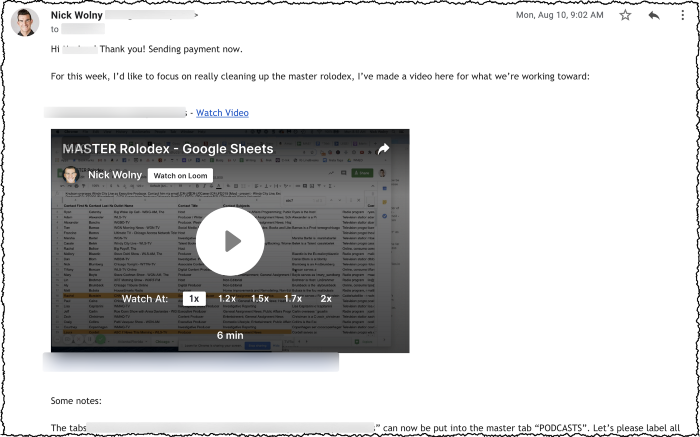Click the sender name Nick Wolny
This screenshot has width=700, height=437.
pyautogui.click(x=77, y=15)
